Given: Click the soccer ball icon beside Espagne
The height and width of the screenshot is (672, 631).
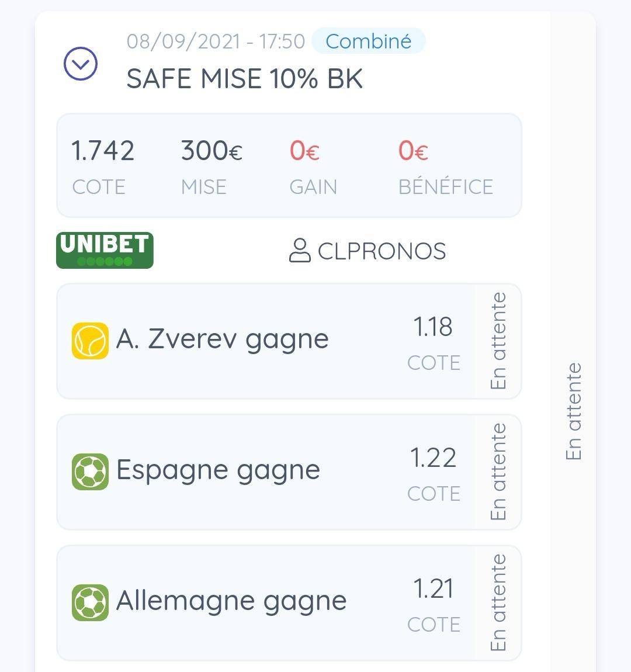Looking at the screenshot, I should point(90,472).
